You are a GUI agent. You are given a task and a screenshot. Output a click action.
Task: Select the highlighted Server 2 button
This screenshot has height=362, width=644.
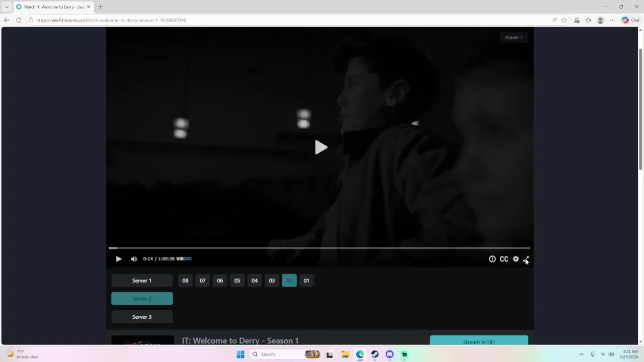point(142,299)
